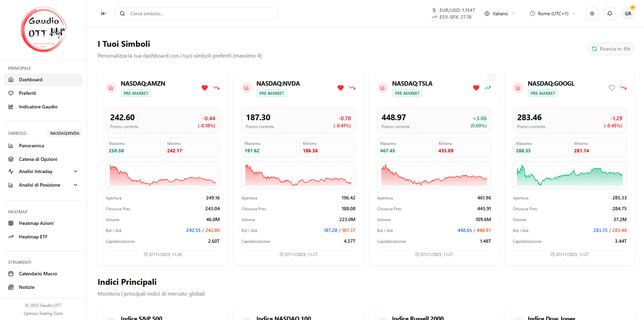Favorite NASDAQ:GOOGL by clicking its heart

pos(611,88)
